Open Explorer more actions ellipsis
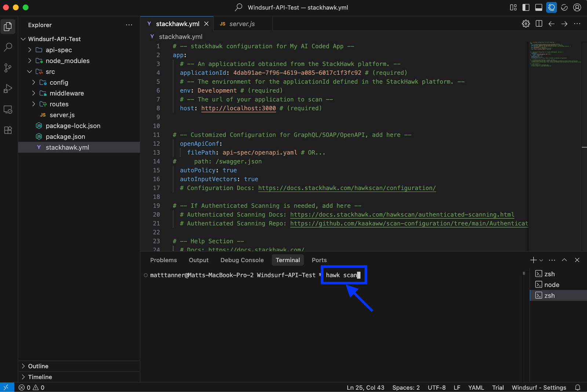Image resolution: width=587 pixels, height=392 pixels. pyautogui.click(x=129, y=25)
